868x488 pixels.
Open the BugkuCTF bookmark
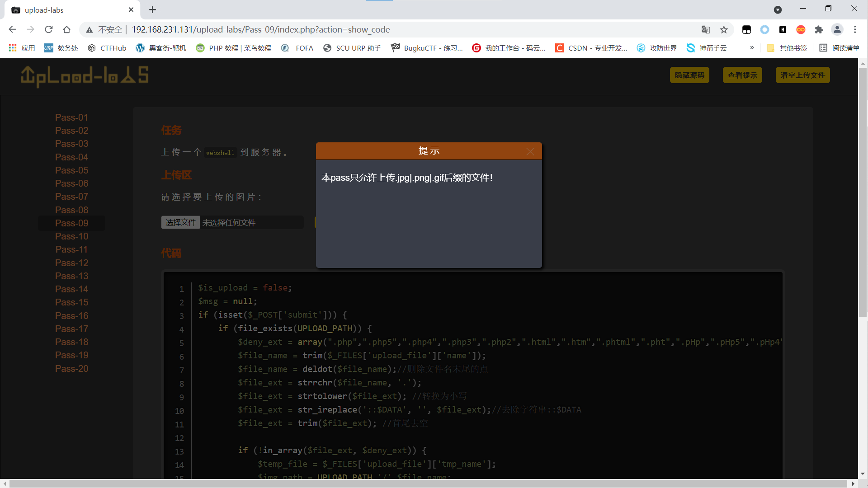click(427, 48)
